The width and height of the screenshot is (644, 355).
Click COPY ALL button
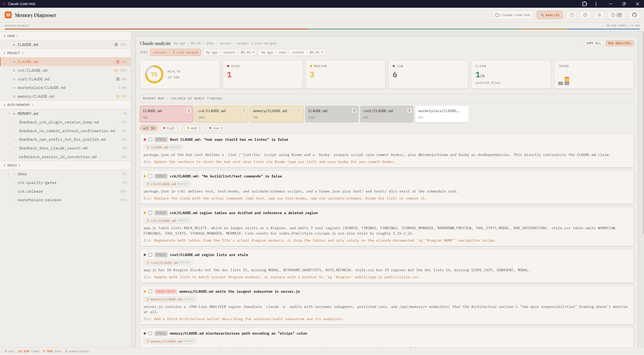pos(594,43)
